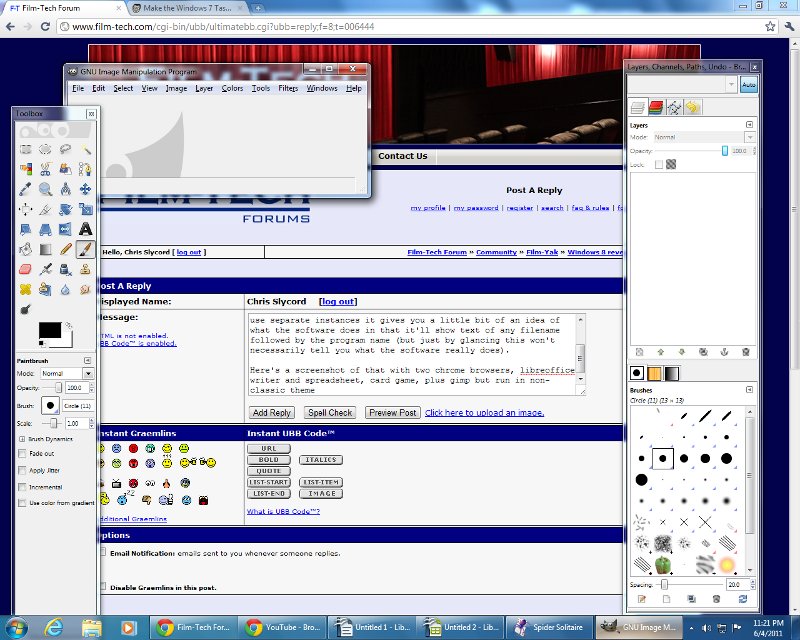
Task: Switch to the Undo History tab
Action: (692, 107)
